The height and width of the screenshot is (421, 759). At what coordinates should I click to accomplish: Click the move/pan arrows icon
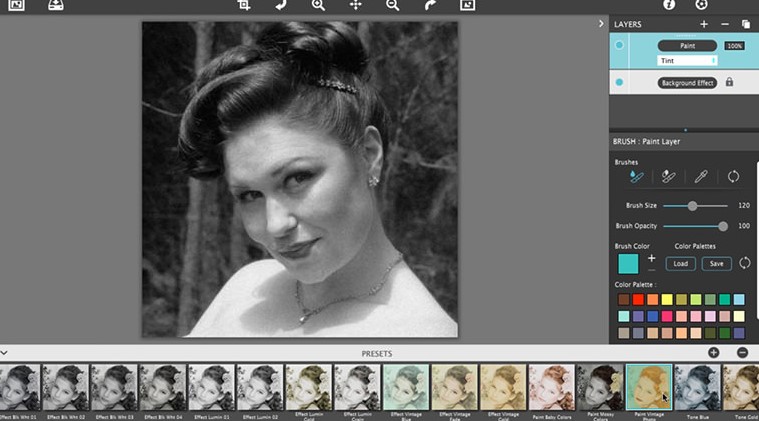coord(355,5)
